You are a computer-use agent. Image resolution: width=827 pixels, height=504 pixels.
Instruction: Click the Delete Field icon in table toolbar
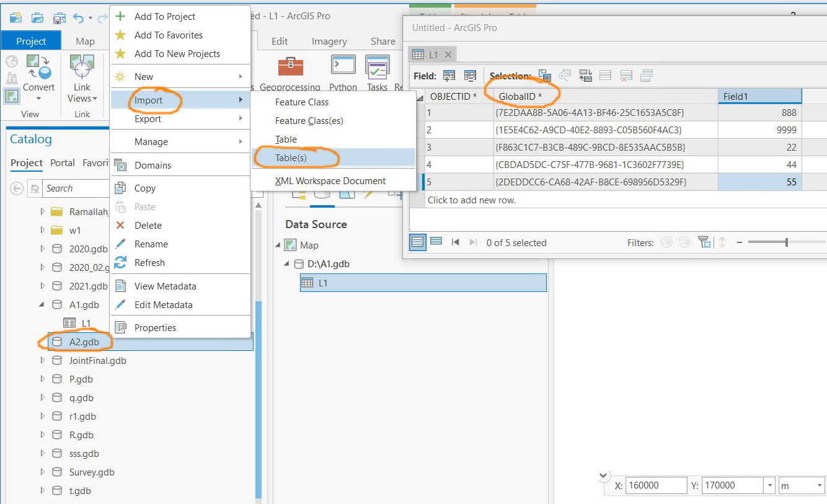470,76
